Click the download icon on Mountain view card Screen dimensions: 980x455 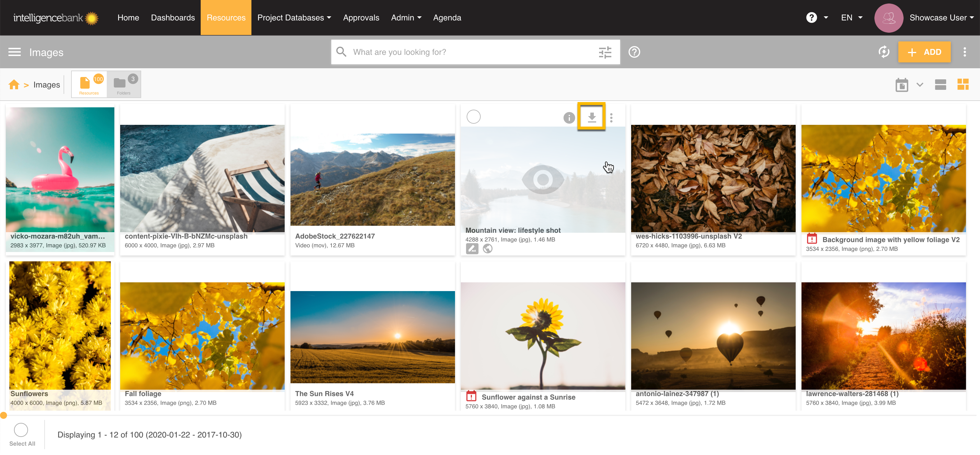(591, 117)
